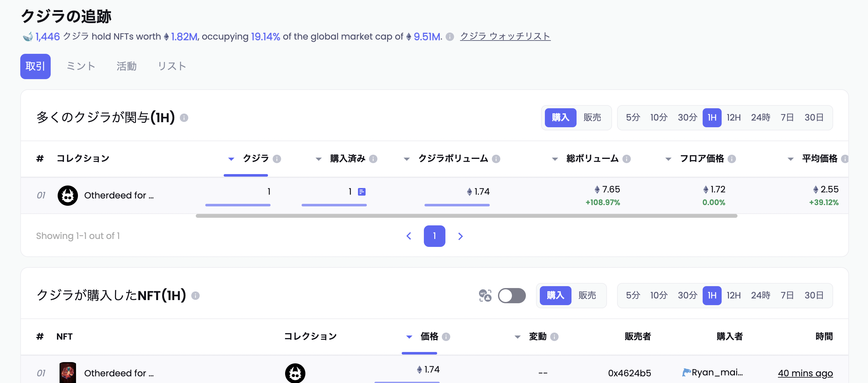Click Otherdeed NFT thumbnail in purchases table

pos(68,373)
